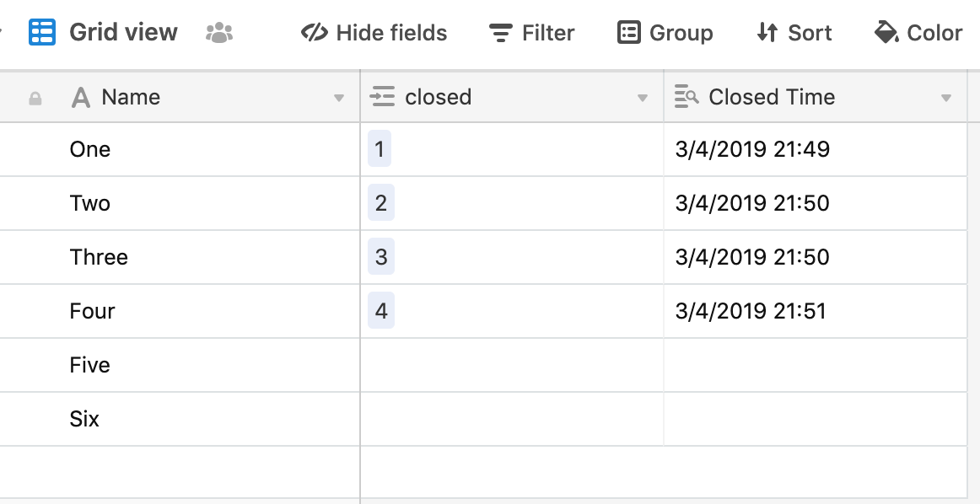Viewport: 980px width, 504px height.
Task: Select the Six name cell
Action: (180, 419)
